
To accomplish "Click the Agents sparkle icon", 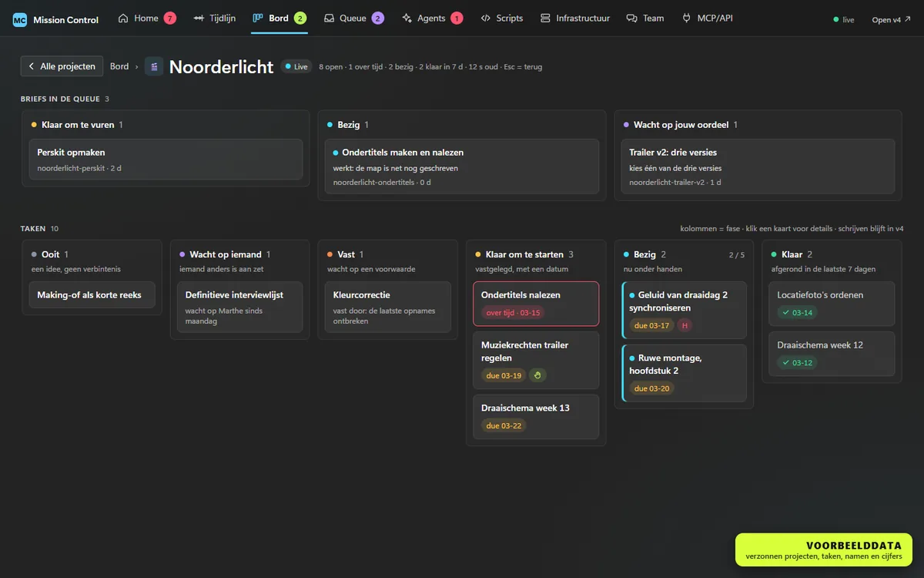I will pyautogui.click(x=407, y=18).
